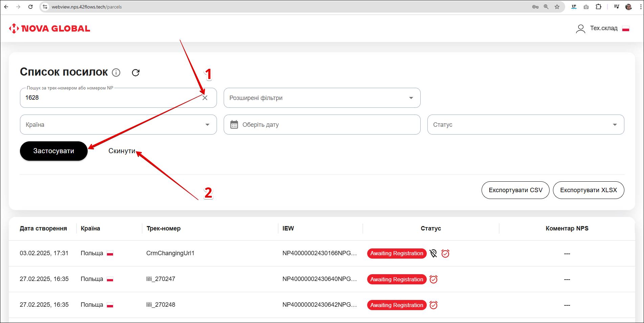
Task: Open the Країна dropdown
Action: click(118, 125)
